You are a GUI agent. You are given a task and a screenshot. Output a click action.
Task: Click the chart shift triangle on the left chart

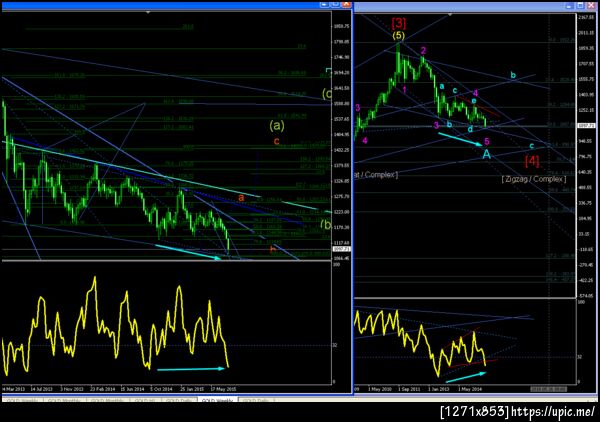tap(148, 13)
